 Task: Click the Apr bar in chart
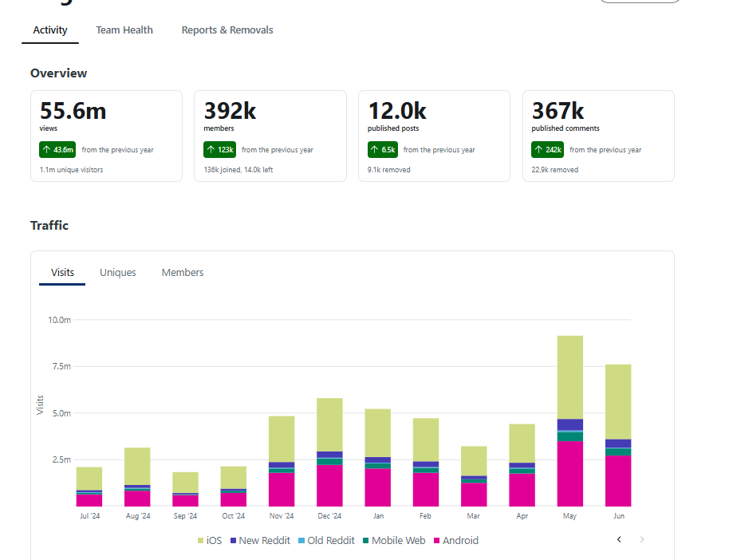[x=522, y=465]
